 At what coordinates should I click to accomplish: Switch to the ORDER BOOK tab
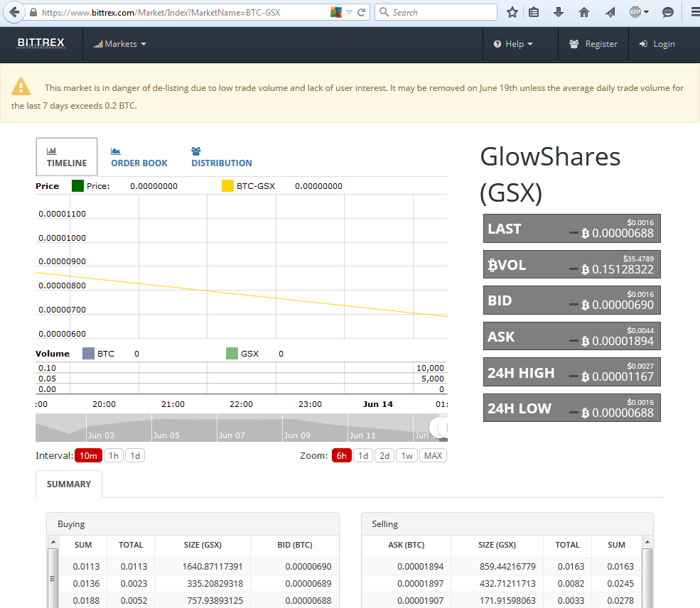tap(139, 157)
